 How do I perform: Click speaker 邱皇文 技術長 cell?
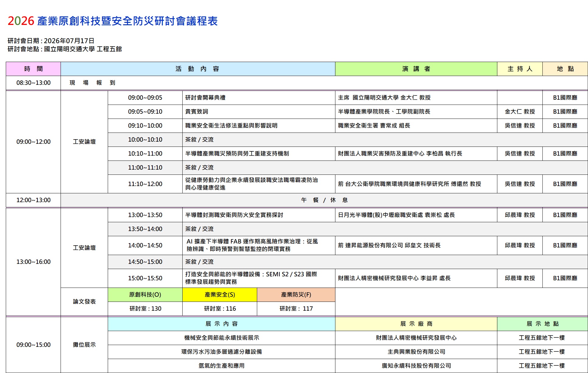[416, 245]
